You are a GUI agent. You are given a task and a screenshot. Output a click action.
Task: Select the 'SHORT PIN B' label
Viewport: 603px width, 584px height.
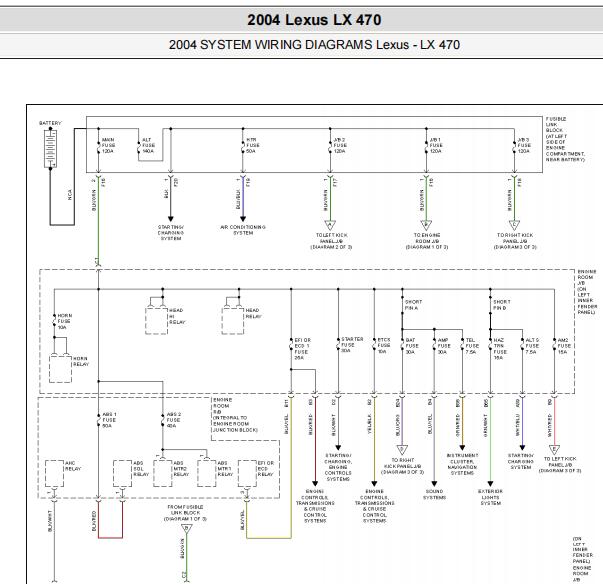point(501,305)
